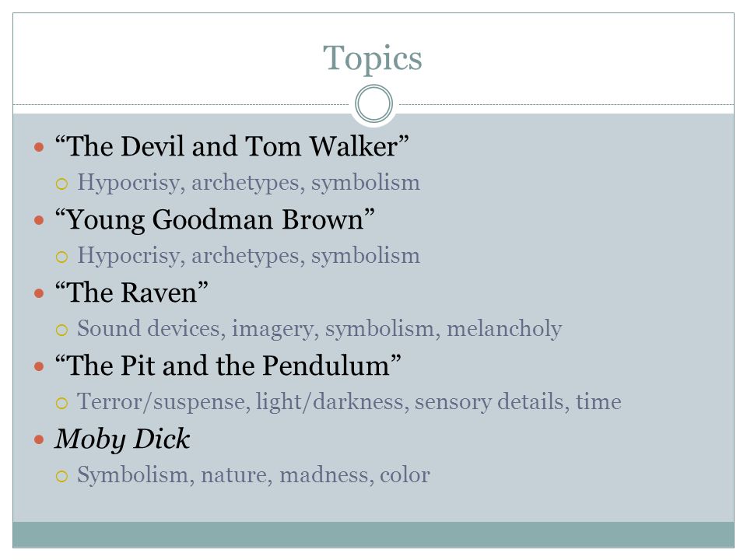
Task: Select "Hypocrisy, archetypes, symbolism" under Young Goodman Brown
Action: tap(249, 256)
